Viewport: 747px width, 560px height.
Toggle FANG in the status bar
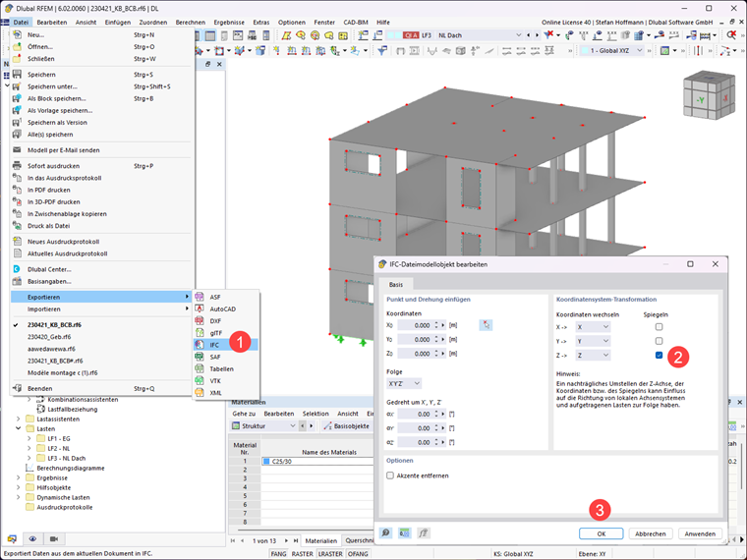coord(279,554)
